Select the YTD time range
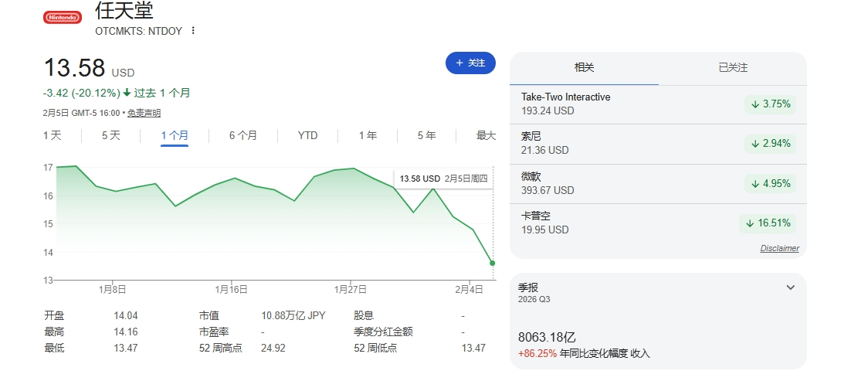This screenshot has width=868, height=381. point(307,135)
